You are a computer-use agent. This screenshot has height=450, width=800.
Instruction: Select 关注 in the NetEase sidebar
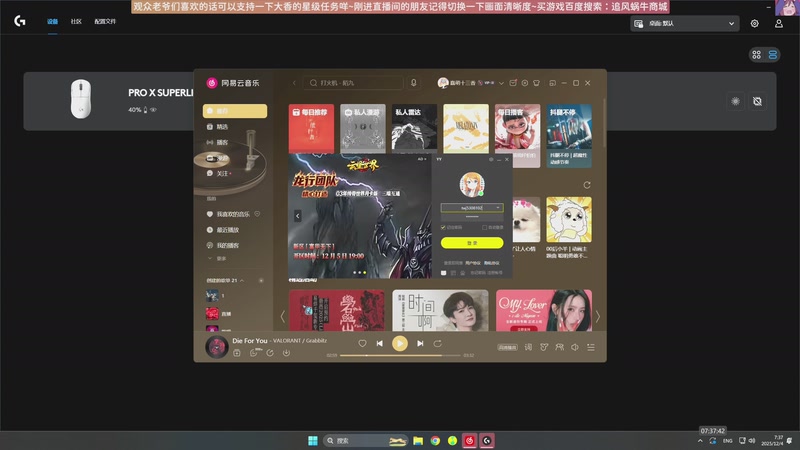point(235,173)
